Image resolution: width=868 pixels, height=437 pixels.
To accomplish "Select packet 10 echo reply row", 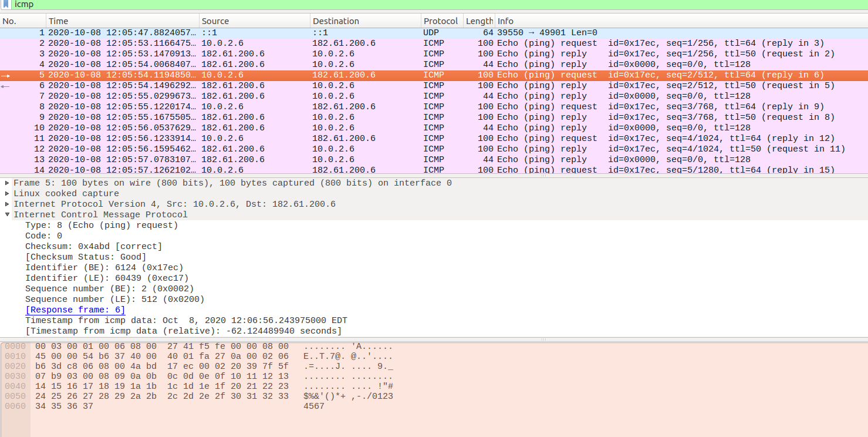I will click(x=434, y=128).
